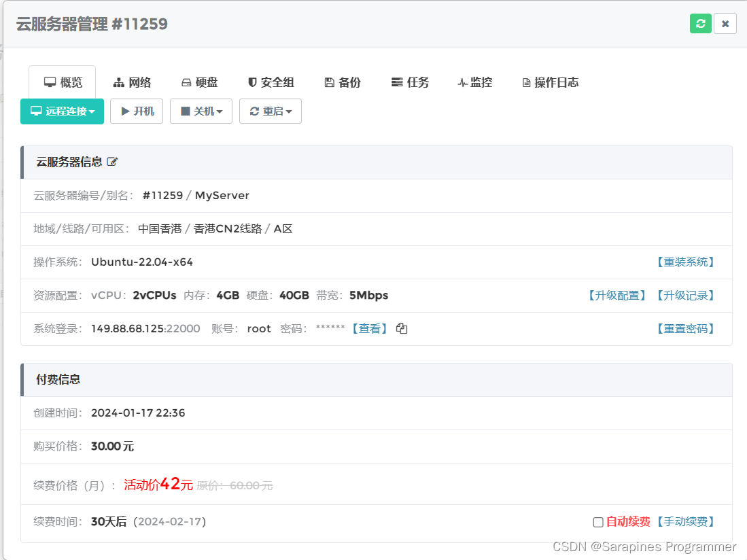747x560 pixels.
Task: Open the 任务 tab
Action: click(x=411, y=82)
